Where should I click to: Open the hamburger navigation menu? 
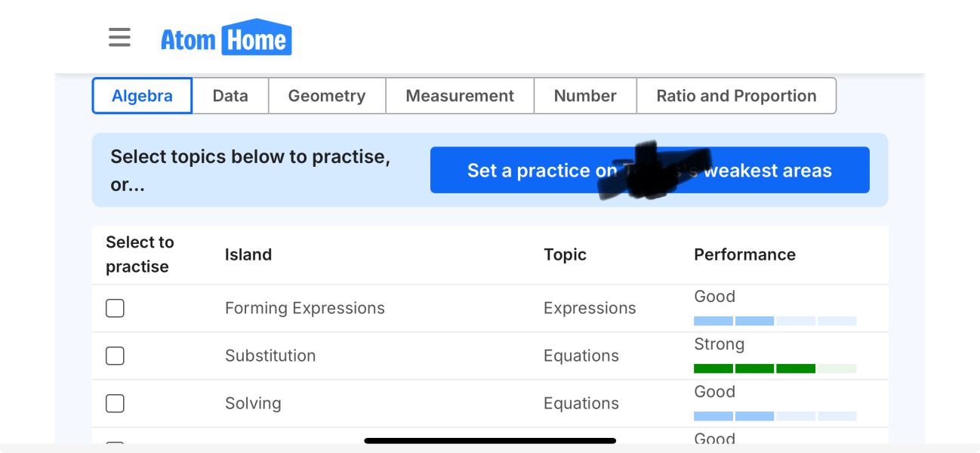(x=119, y=38)
